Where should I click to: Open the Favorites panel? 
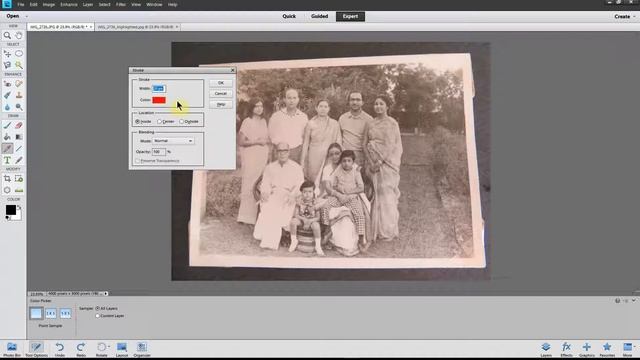point(607,349)
